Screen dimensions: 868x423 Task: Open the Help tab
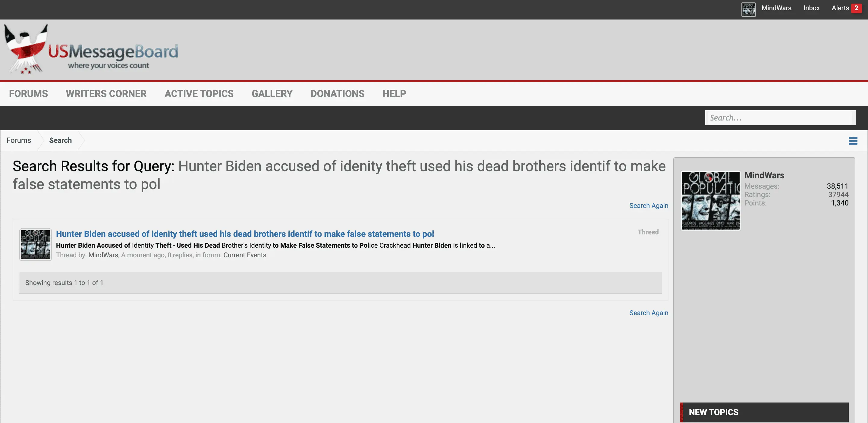click(x=394, y=94)
